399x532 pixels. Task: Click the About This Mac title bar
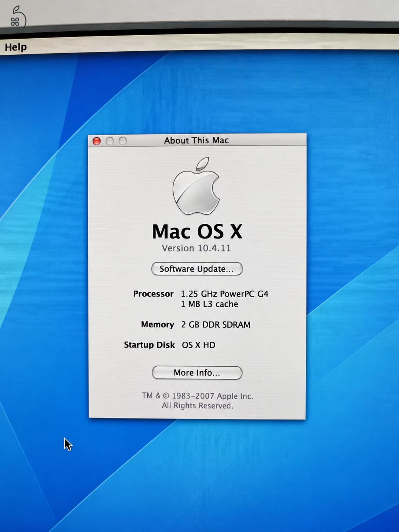[197, 140]
